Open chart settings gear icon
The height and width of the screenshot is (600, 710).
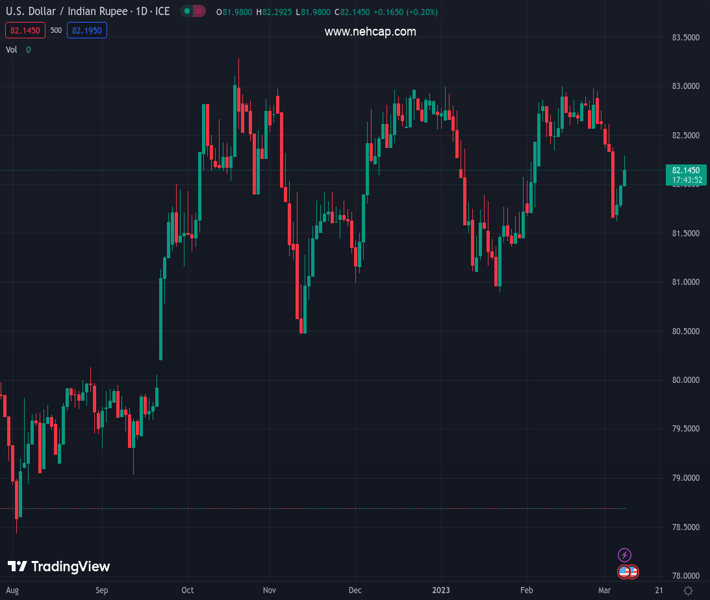pos(688,592)
